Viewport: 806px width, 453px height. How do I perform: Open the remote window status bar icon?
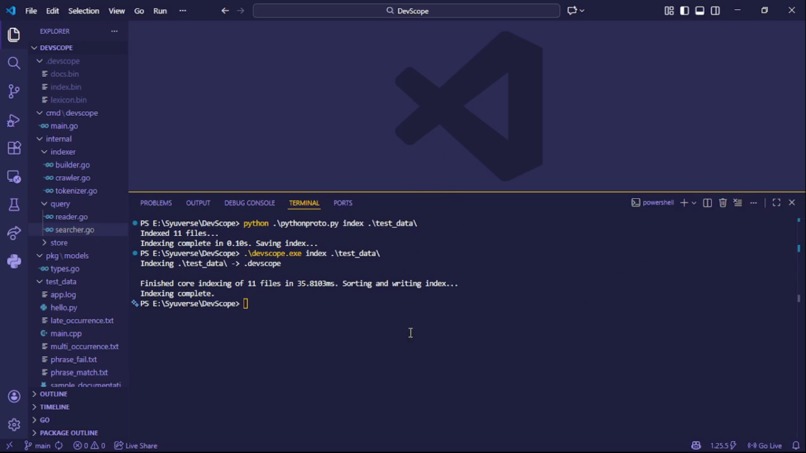[9, 446]
